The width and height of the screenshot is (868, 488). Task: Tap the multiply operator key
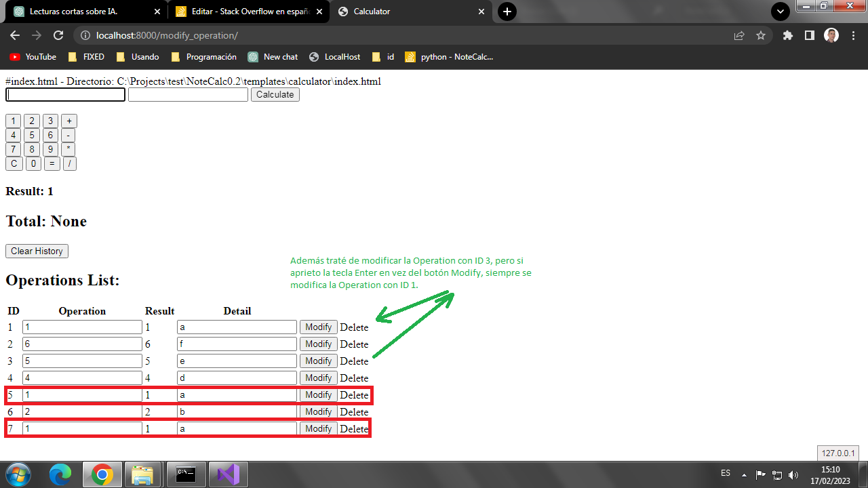click(x=68, y=149)
